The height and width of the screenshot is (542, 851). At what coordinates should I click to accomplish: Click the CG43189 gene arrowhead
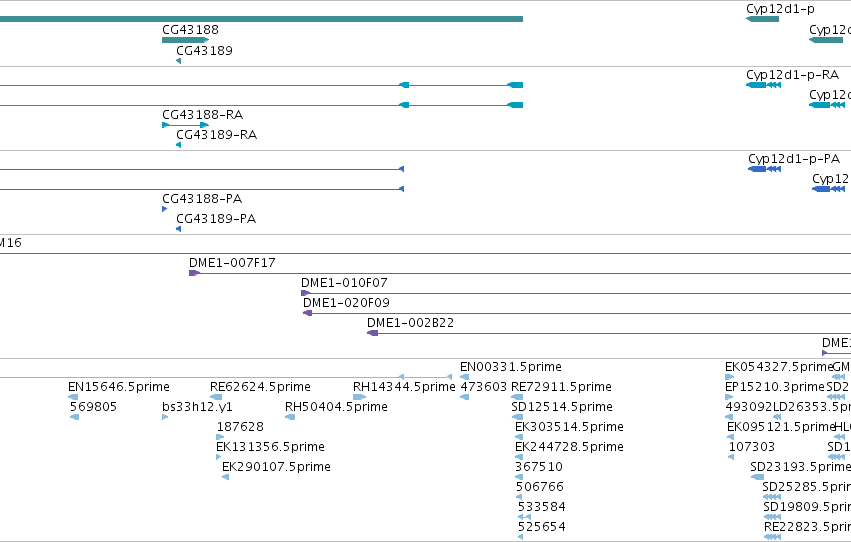(x=179, y=61)
